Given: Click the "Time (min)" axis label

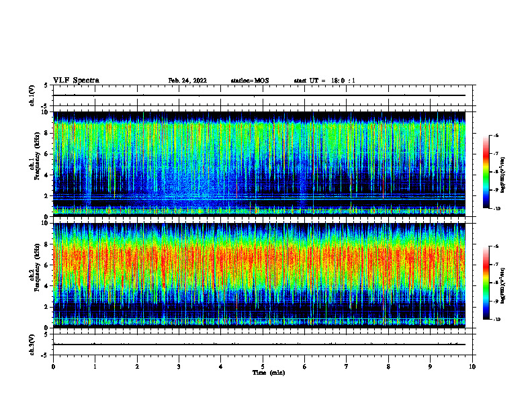Looking at the screenshot, I should (269, 373).
